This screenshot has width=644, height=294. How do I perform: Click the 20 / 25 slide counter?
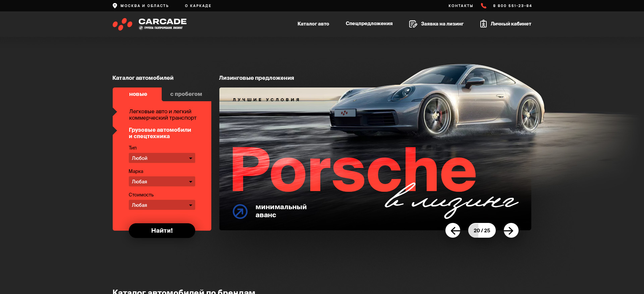coord(482,230)
